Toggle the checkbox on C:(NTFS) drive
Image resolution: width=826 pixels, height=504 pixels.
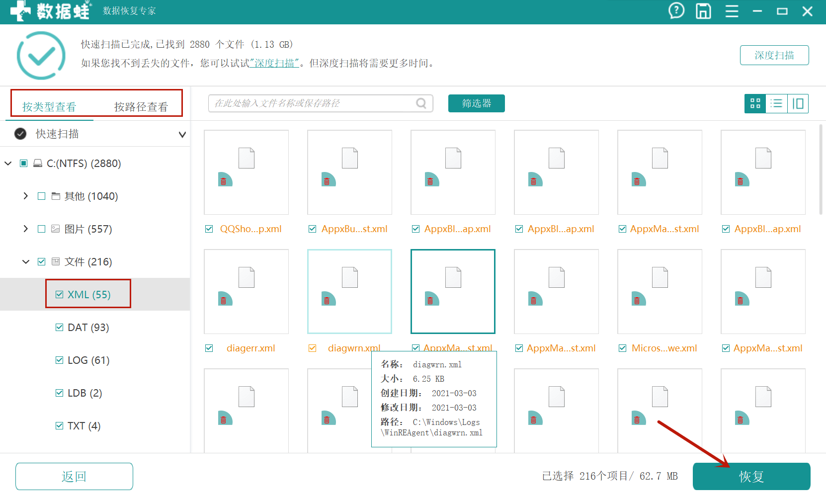coord(23,163)
